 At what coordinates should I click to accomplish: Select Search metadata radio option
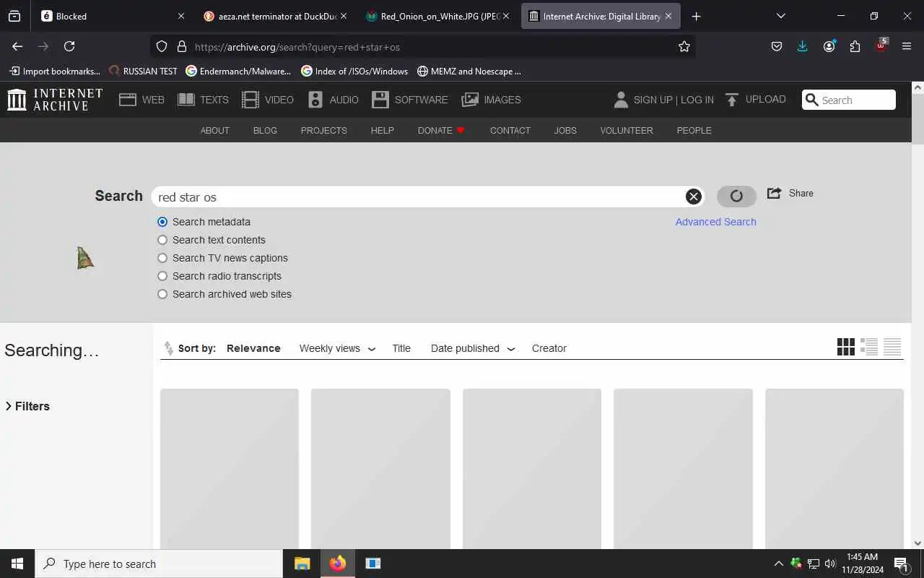(162, 222)
